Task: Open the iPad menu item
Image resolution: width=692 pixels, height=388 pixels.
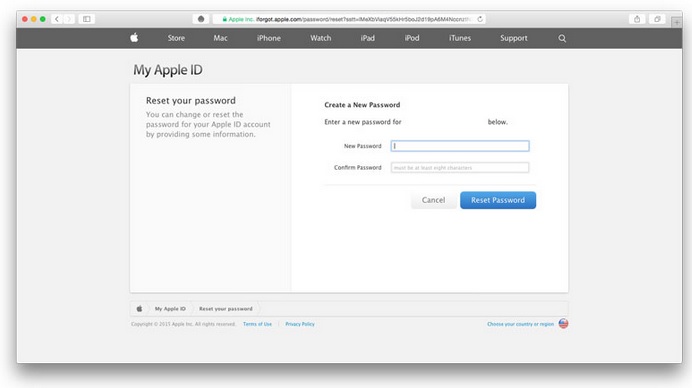Action: click(368, 38)
